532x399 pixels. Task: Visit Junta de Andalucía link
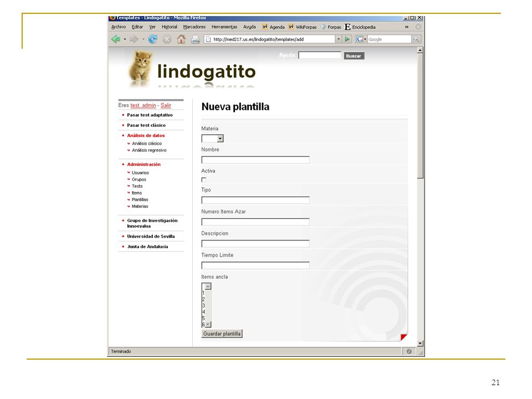point(147,247)
